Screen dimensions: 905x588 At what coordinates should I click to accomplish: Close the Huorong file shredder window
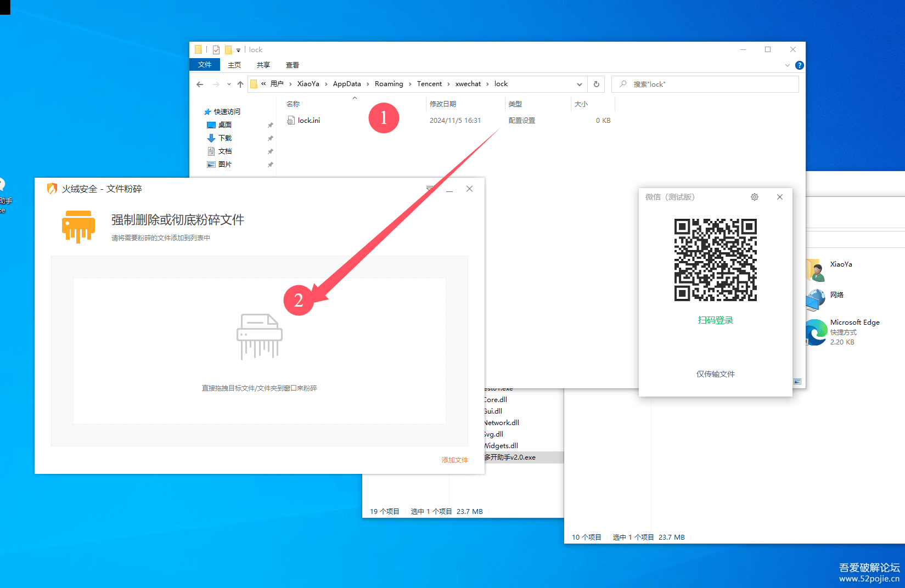[469, 189]
